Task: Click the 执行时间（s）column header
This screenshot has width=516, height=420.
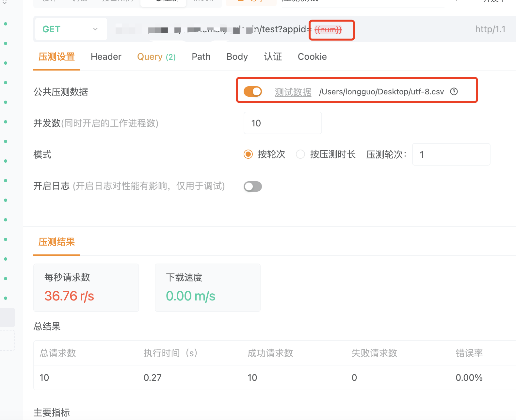Action: pyautogui.click(x=170, y=353)
